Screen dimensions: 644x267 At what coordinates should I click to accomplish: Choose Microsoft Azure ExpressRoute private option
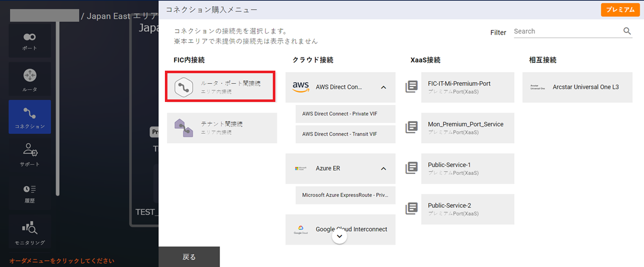pos(345,195)
